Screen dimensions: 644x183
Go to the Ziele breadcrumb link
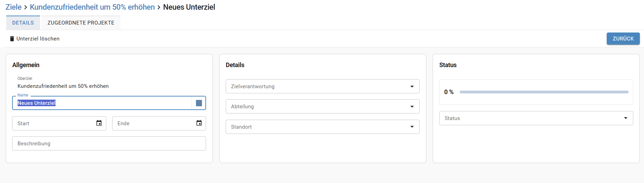tap(13, 7)
